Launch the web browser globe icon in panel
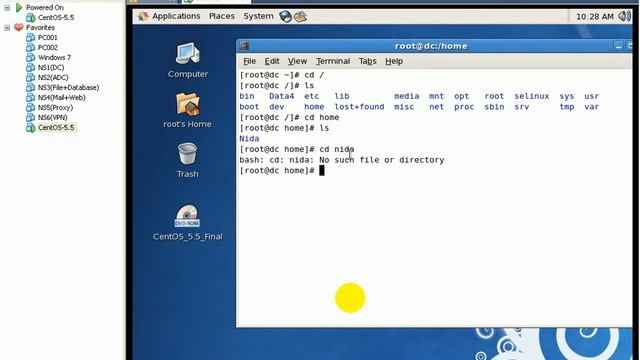The width and height of the screenshot is (640, 360). click(285, 16)
